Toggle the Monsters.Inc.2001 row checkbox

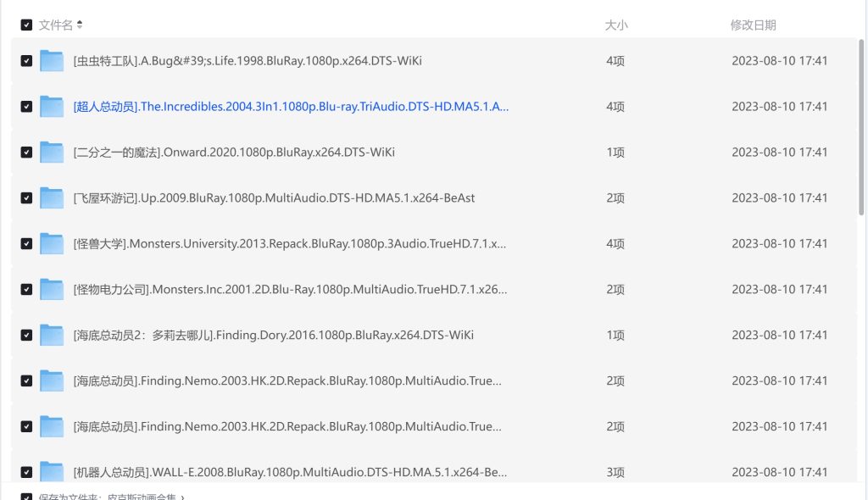(26, 289)
